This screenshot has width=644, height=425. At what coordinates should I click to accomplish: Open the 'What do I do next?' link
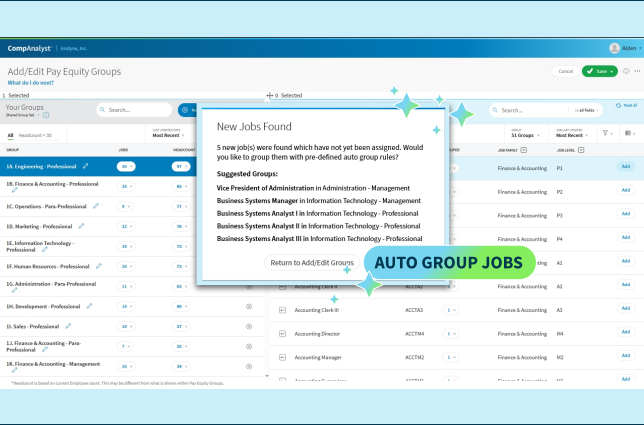coord(32,83)
